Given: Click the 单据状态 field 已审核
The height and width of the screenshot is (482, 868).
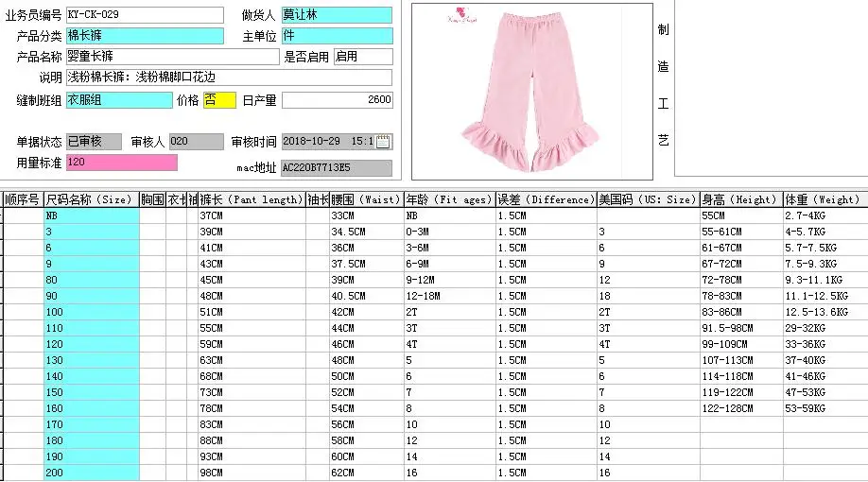Looking at the screenshot, I should pyautogui.click(x=94, y=142).
